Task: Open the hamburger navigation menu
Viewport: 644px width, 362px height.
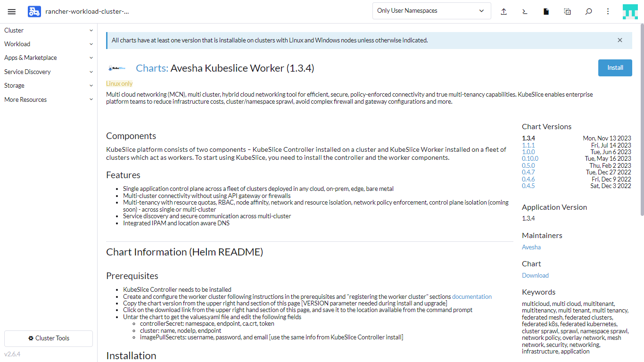Action: click(x=12, y=11)
